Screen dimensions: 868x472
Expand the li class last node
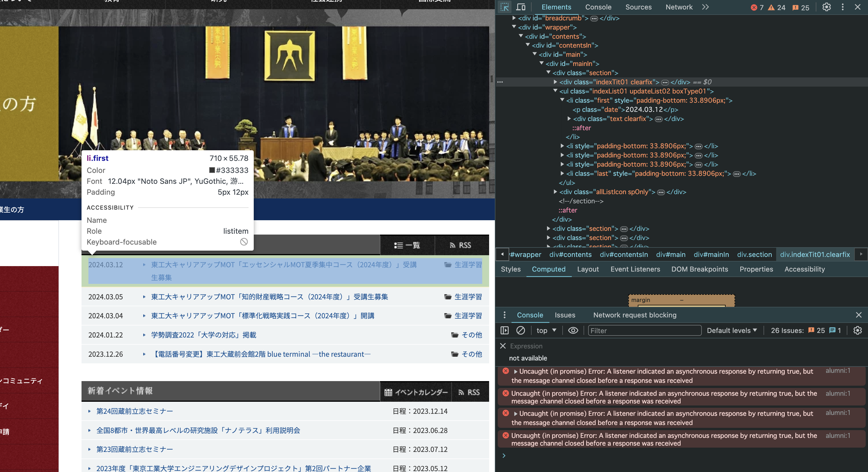(x=562, y=173)
